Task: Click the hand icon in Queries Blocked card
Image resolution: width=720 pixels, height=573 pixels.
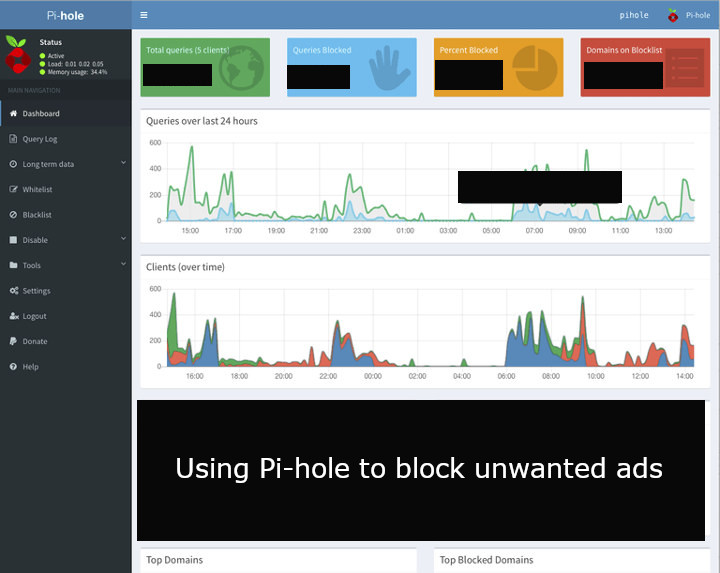Action: (388, 68)
